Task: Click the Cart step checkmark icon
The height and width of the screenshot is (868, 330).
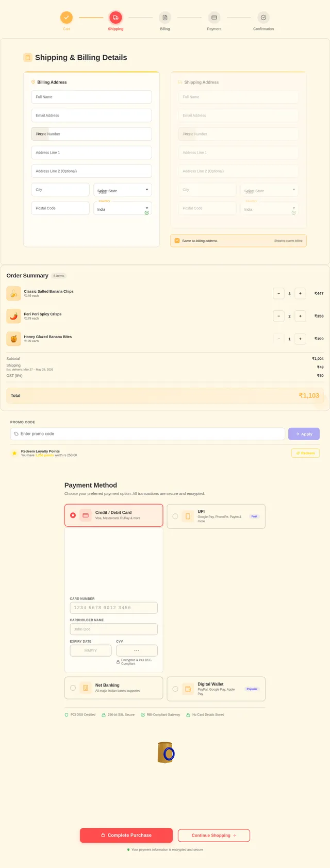Action: pyautogui.click(x=67, y=18)
